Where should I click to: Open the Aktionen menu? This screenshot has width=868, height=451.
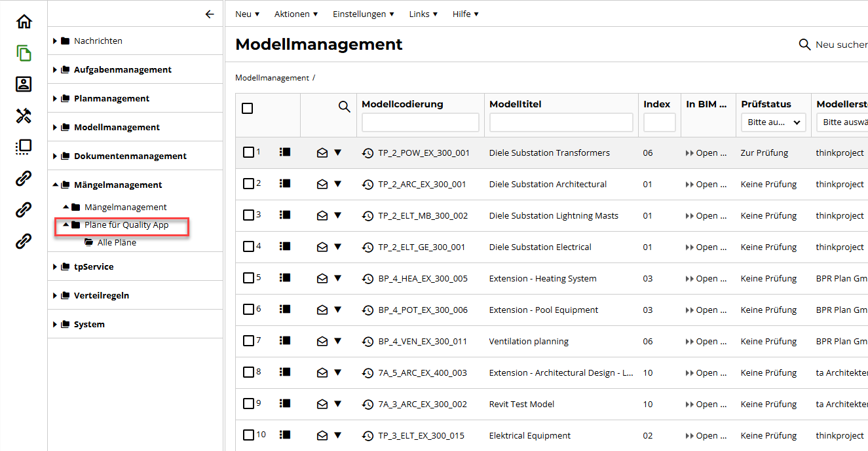click(295, 14)
